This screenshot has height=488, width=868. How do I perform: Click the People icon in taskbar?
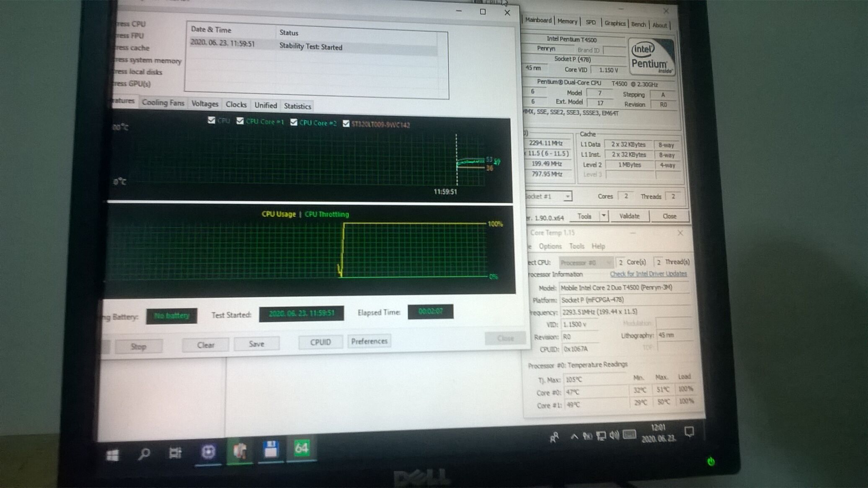click(554, 438)
